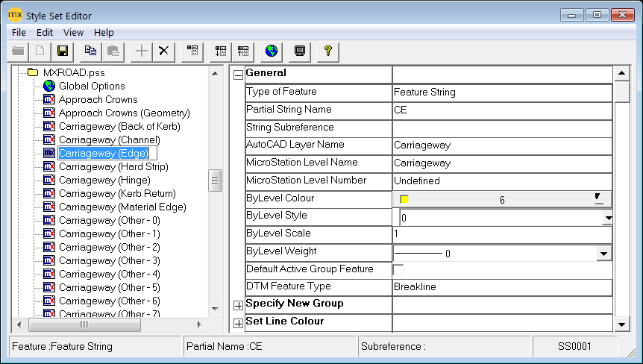The image size is (643, 364).
Task: Click the property grid scroll up arrow
Action: click(x=621, y=73)
